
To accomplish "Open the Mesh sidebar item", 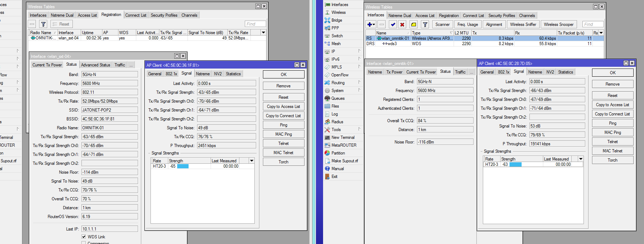I will pyautogui.click(x=336, y=44).
